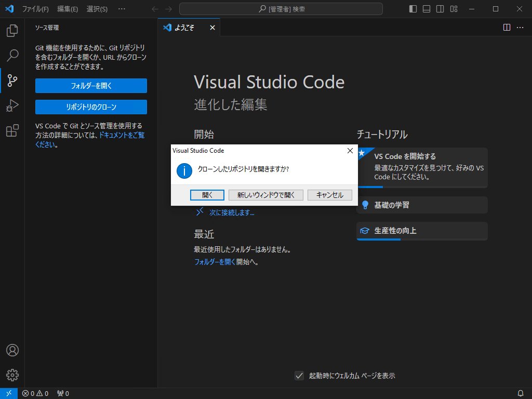Open the Search view icon

12,55
